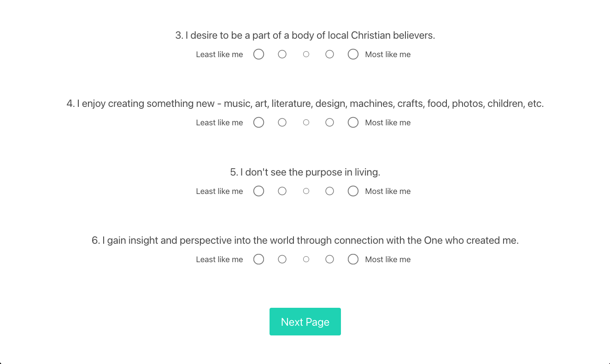Pick fourth radio option for question 3
The height and width of the screenshot is (364, 610).
[x=329, y=54]
